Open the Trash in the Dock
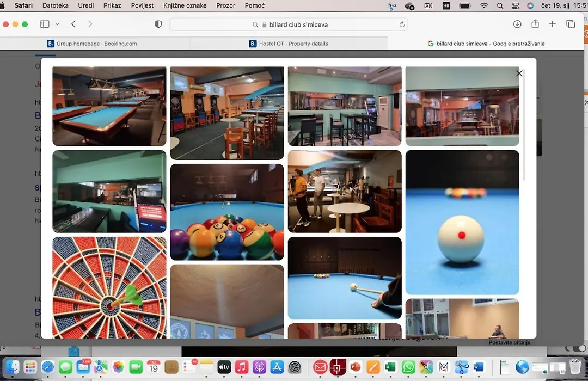This screenshot has height=381, width=588. (x=575, y=367)
